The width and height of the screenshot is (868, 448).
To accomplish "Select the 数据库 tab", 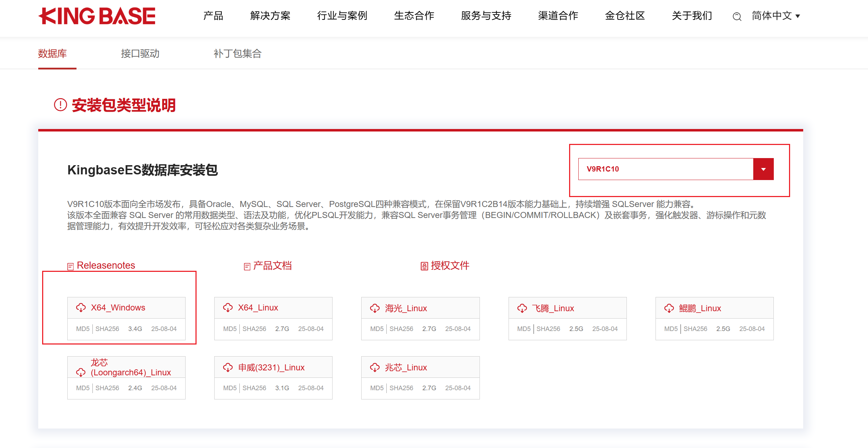I will tap(52, 54).
